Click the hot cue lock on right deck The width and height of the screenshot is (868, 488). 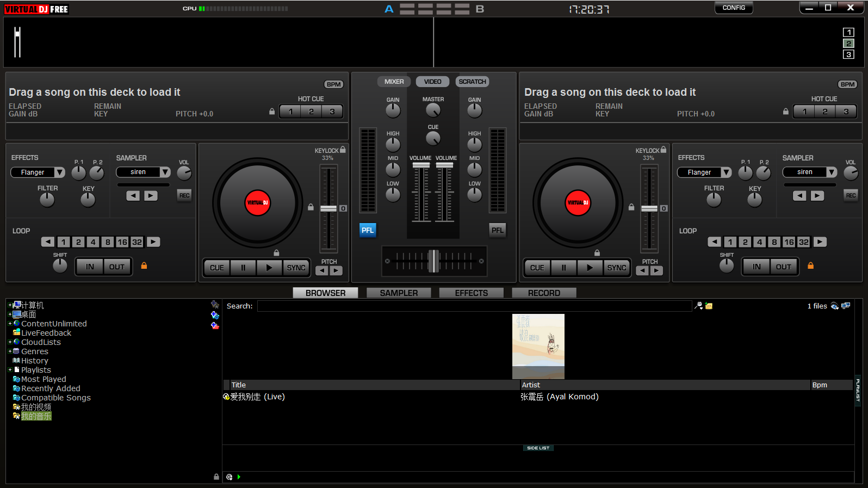point(785,112)
